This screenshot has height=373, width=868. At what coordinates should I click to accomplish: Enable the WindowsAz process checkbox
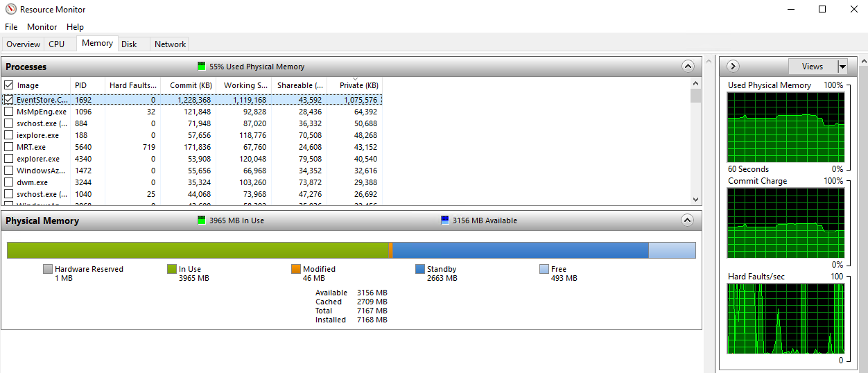click(x=9, y=171)
